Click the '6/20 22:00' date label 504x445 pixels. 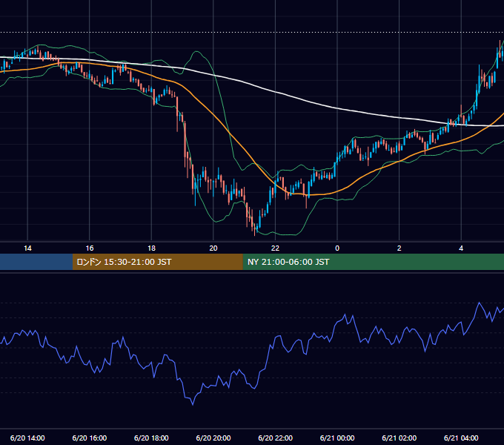click(x=276, y=438)
